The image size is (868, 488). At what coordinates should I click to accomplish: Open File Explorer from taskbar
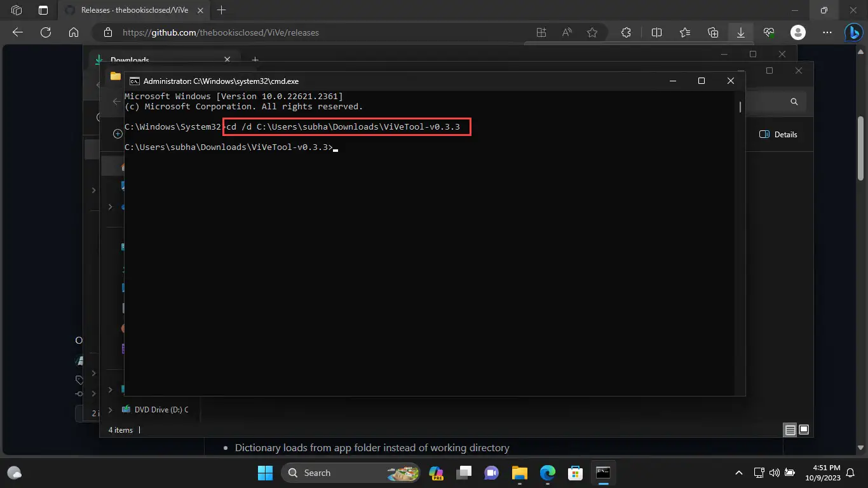coord(520,473)
